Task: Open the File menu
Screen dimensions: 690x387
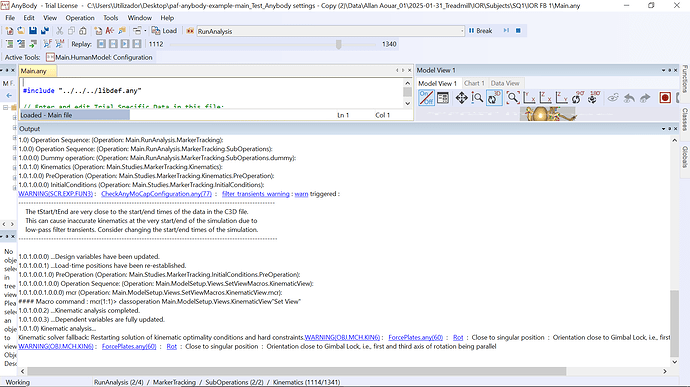Action: coord(10,18)
